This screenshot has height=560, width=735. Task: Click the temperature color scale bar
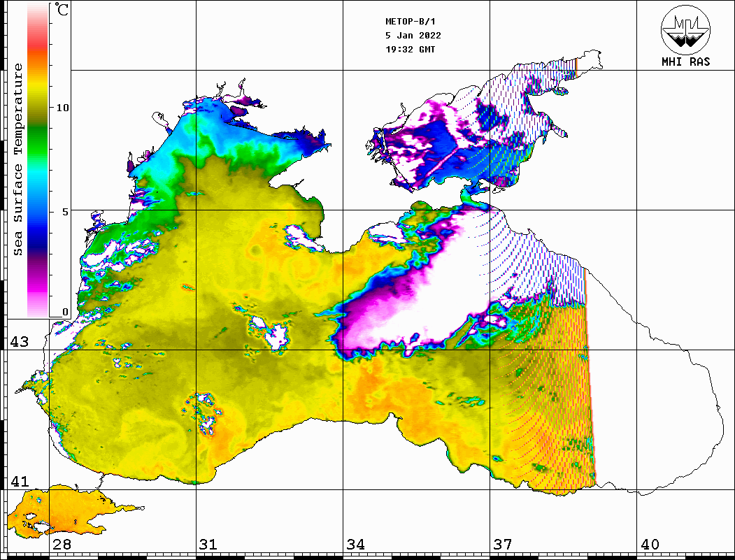click(x=38, y=160)
